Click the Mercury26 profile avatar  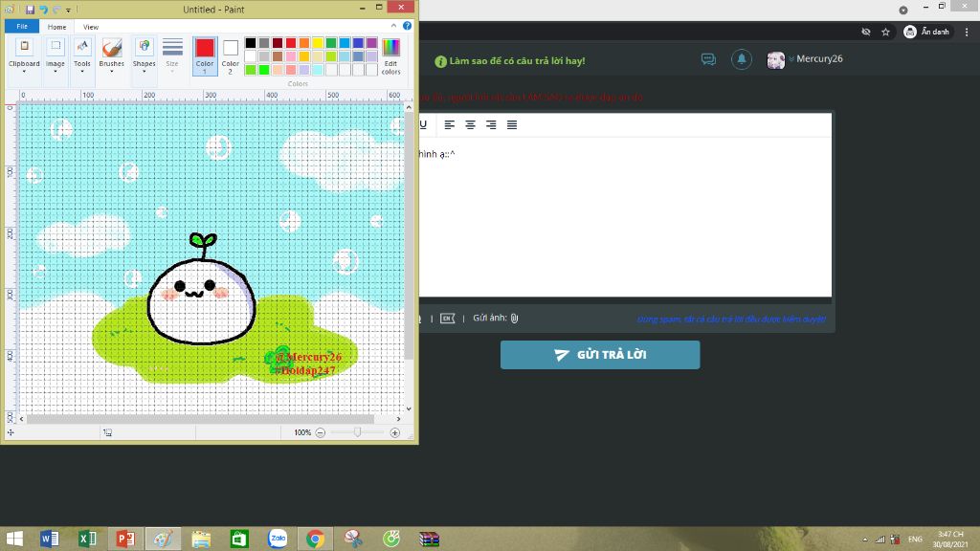click(x=775, y=60)
